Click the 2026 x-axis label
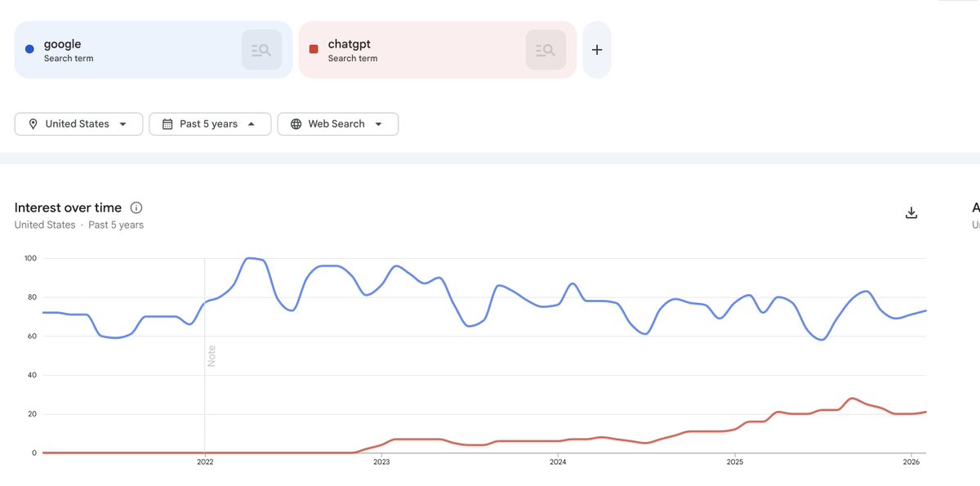 point(911,461)
